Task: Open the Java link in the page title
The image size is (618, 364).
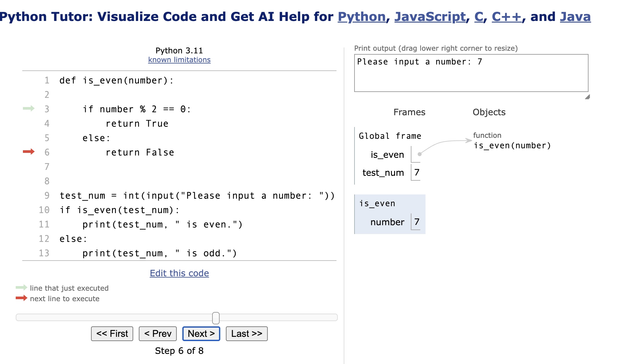Action: click(575, 17)
